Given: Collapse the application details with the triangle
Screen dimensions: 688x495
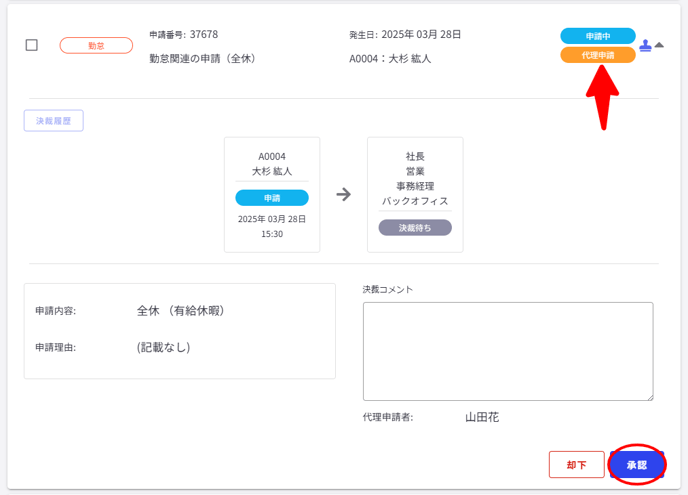Looking at the screenshot, I should [659, 45].
